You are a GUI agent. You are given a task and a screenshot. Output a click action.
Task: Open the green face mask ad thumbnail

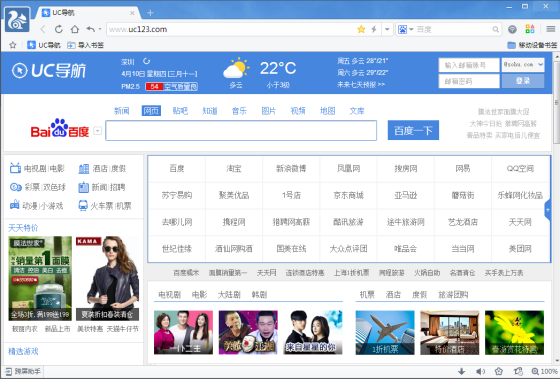pyautogui.click(x=40, y=278)
